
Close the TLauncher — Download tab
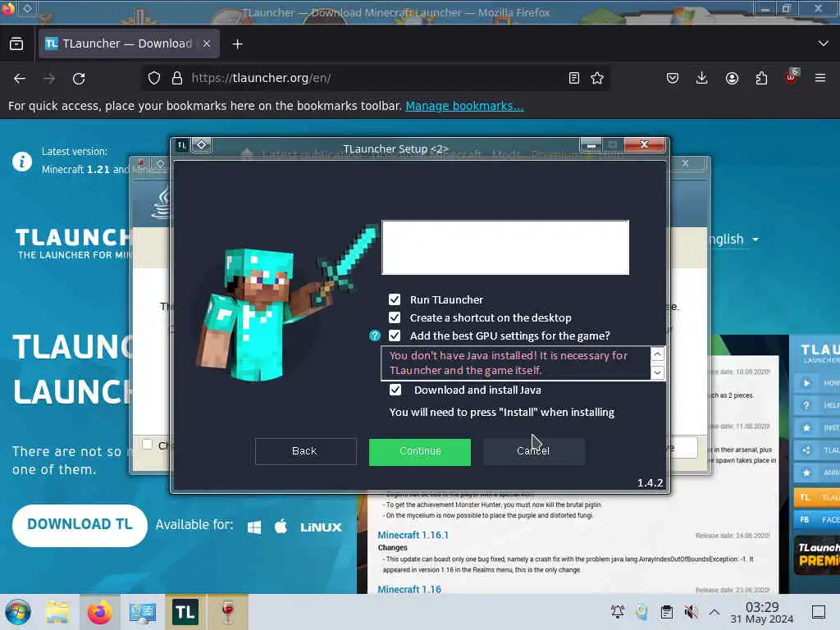pos(206,44)
